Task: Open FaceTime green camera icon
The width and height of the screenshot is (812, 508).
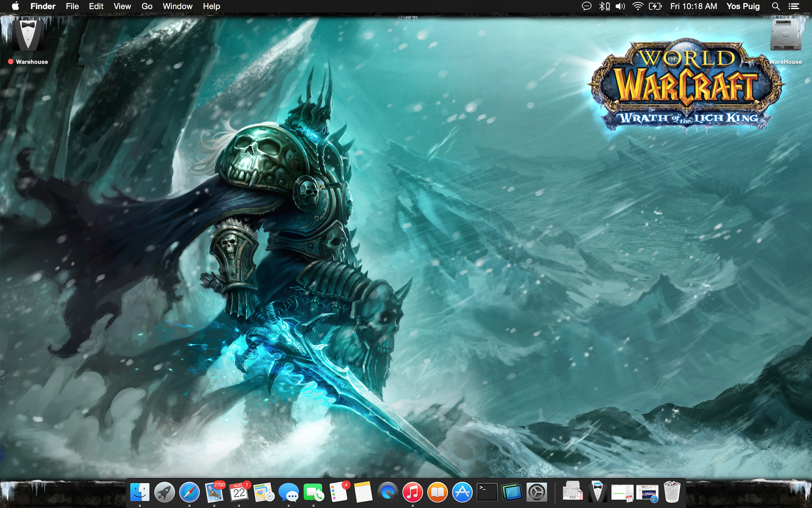Action: (314, 492)
